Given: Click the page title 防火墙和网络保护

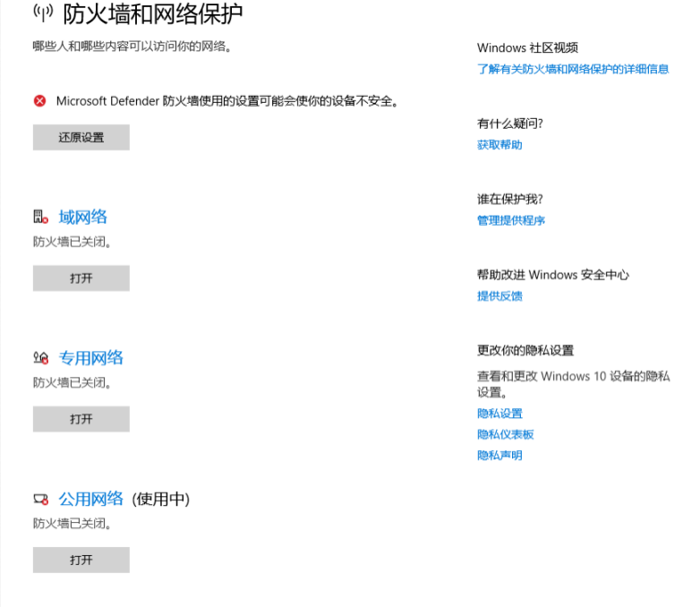Looking at the screenshot, I should (x=153, y=13).
